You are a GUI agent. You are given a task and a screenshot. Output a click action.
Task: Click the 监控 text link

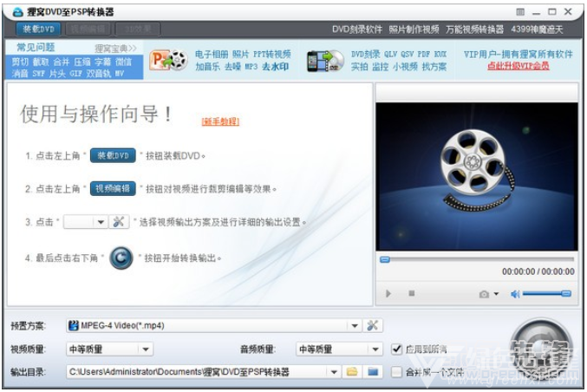point(381,67)
